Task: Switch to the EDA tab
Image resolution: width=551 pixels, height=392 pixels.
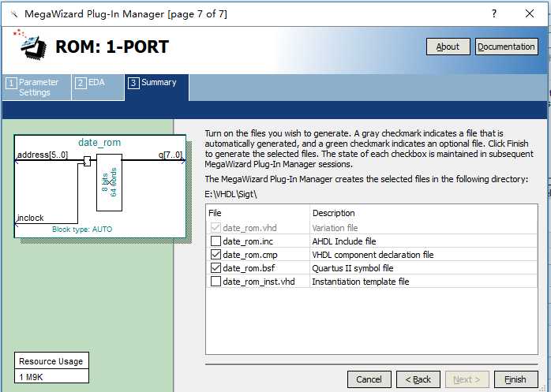Action: tap(98, 87)
